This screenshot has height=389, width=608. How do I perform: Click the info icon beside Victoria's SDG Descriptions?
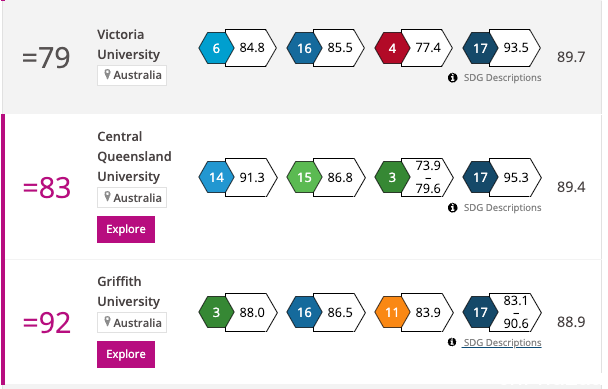pyautogui.click(x=452, y=78)
